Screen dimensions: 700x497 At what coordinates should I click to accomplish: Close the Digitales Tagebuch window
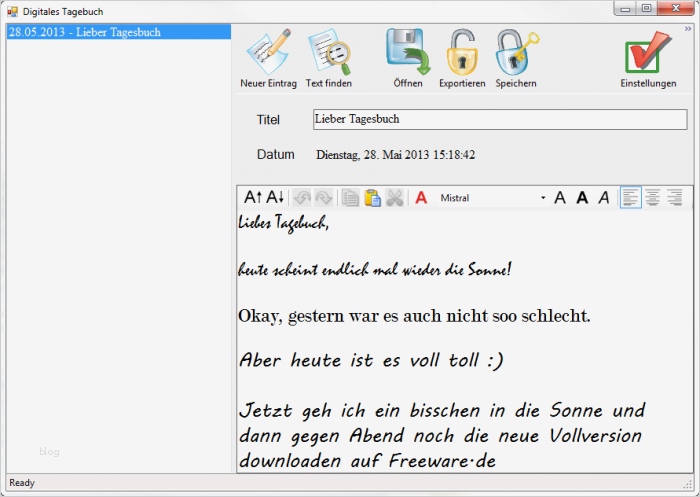pyautogui.click(x=675, y=9)
